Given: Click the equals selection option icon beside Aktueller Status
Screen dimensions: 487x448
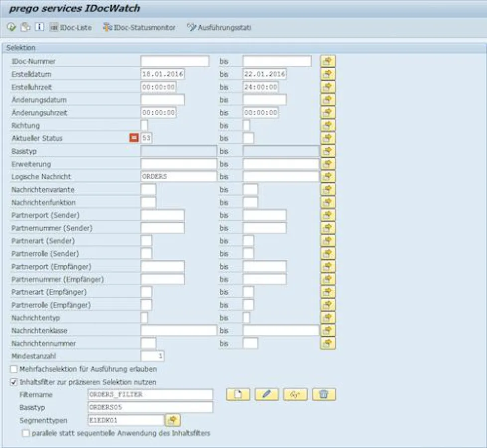Looking at the screenshot, I should pos(134,138).
